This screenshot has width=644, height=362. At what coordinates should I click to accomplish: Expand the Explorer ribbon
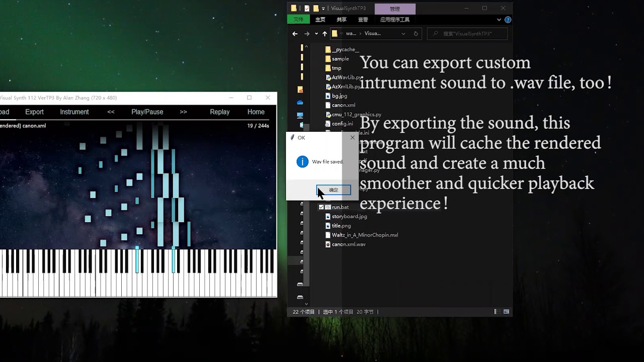499,20
